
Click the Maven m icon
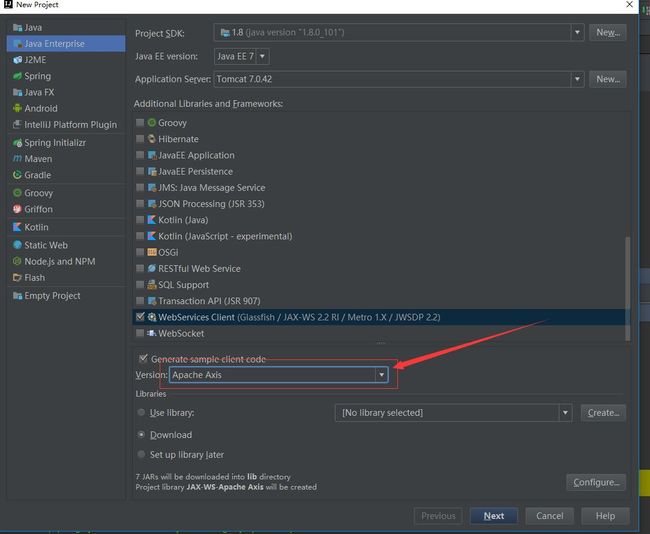tap(17, 159)
